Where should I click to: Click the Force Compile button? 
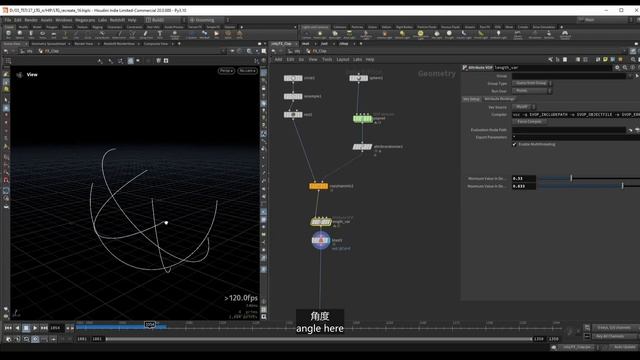point(529,122)
